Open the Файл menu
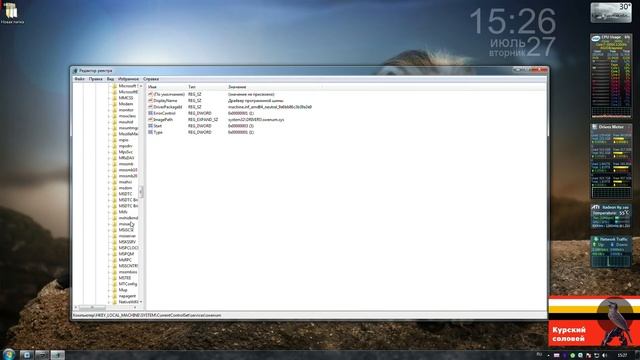The height and width of the screenshot is (360, 640). pos(79,79)
